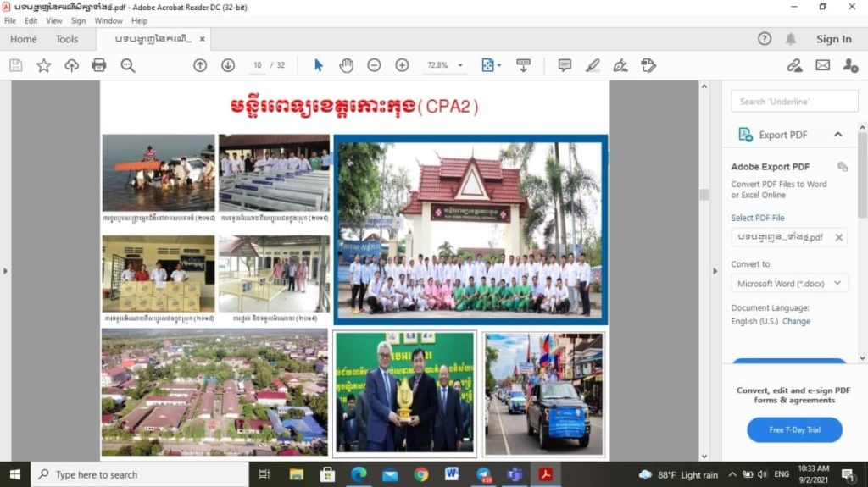
Task: Close the open PDF document tab
Action: [203, 39]
